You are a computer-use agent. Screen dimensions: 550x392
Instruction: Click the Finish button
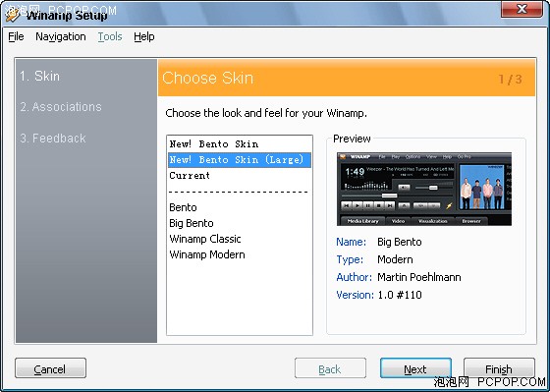click(499, 368)
